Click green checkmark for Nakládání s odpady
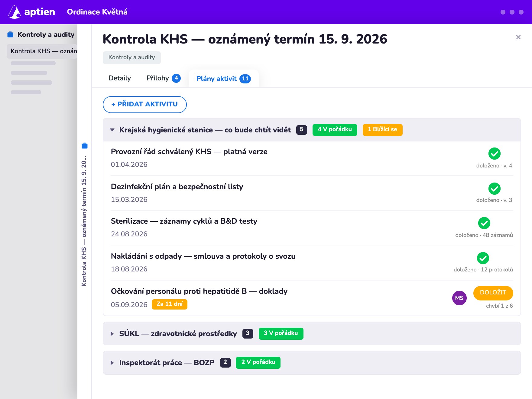This screenshot has width=532, height=399. tap(483, 258)
